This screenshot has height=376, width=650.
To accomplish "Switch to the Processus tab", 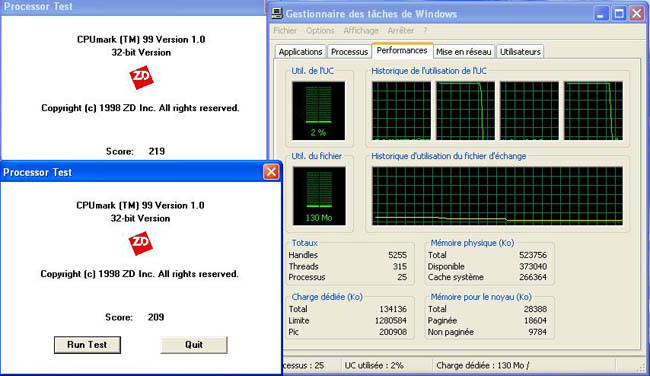I will (x=349, y=52).
